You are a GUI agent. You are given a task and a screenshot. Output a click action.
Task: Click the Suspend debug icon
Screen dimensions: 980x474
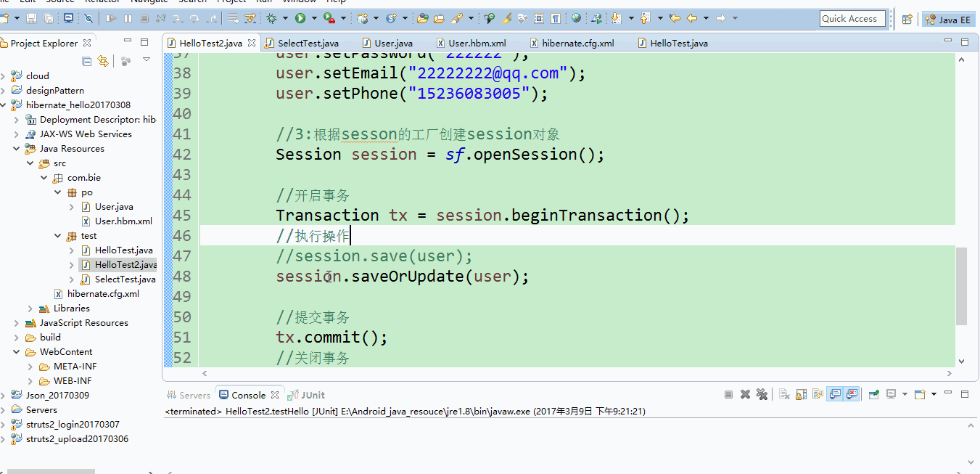pyautogui.click(x=128, y=18)
